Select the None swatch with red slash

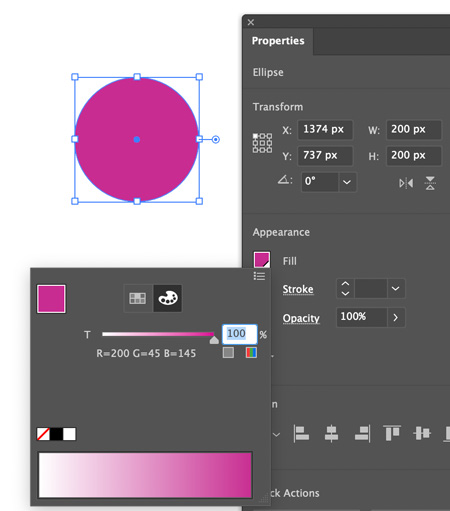(x=43, y=434)
